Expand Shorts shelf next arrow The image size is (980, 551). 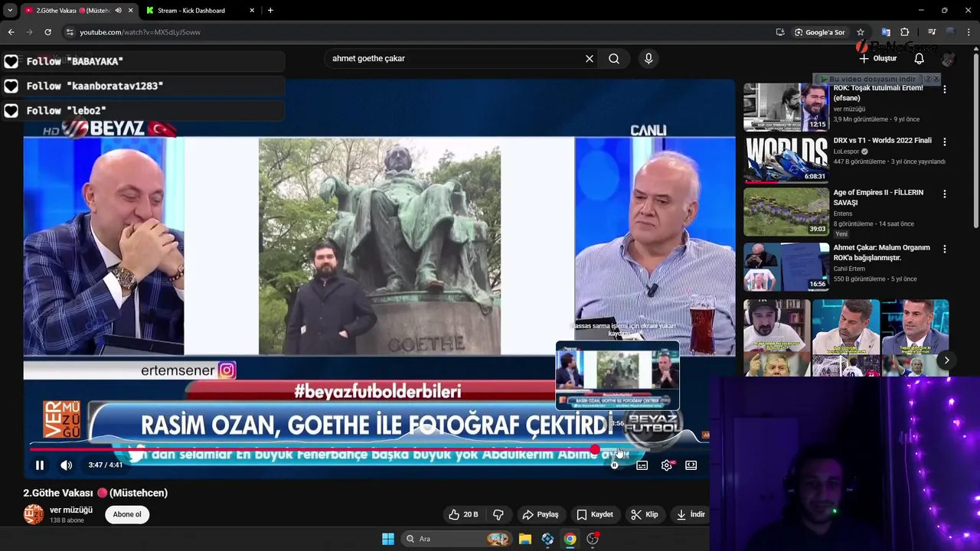[946, 360]
